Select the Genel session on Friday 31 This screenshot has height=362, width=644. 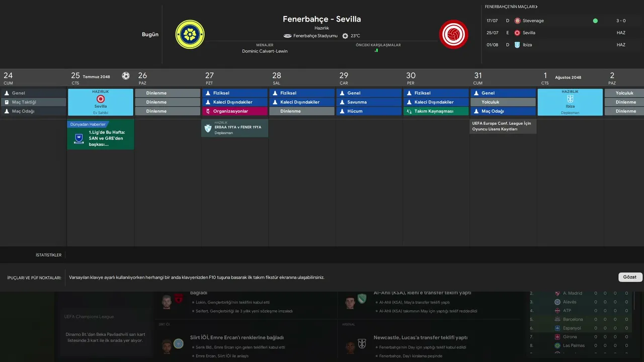(503, 93)
